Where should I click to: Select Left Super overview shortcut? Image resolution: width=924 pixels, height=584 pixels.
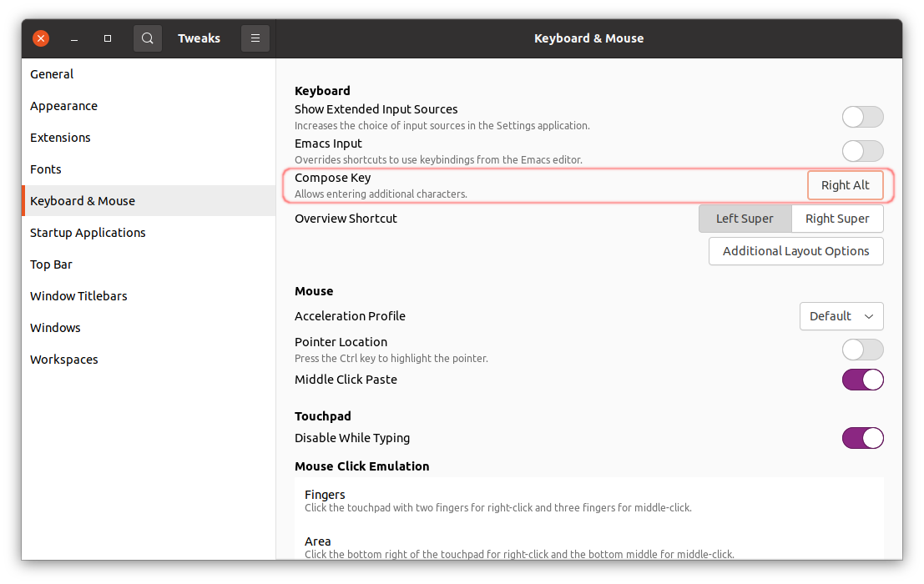745,219
